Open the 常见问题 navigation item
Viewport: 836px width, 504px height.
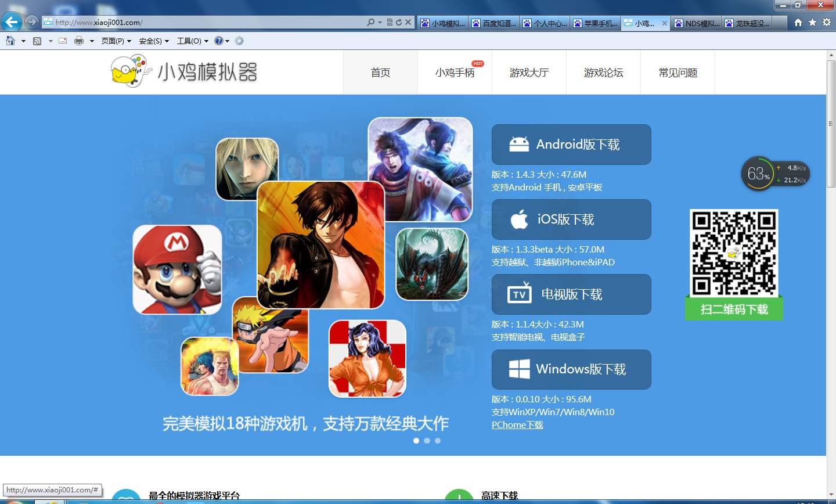click(678, 72)
